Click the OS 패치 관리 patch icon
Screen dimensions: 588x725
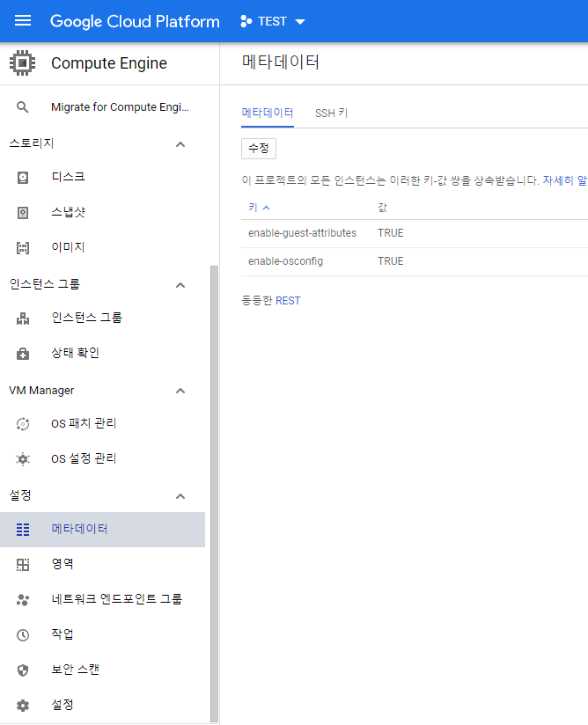point(23,424)
